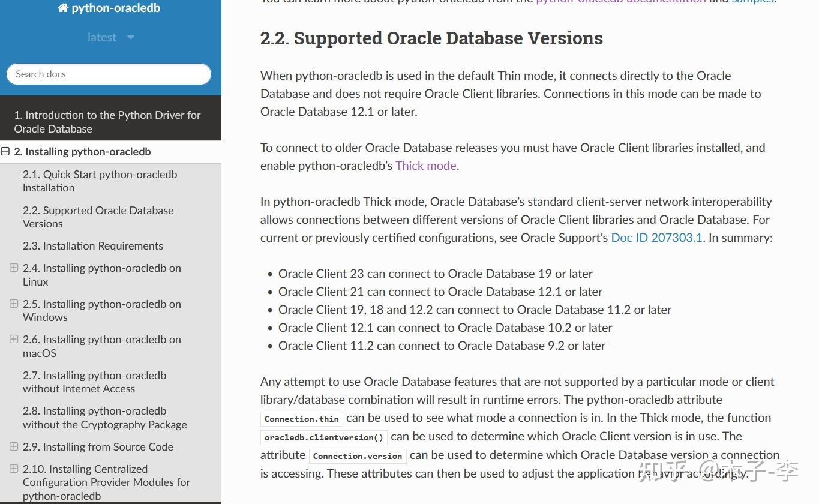Select "2.2. Supported Oracle Database Versions"
819x504 pixels.
(98, 217)
